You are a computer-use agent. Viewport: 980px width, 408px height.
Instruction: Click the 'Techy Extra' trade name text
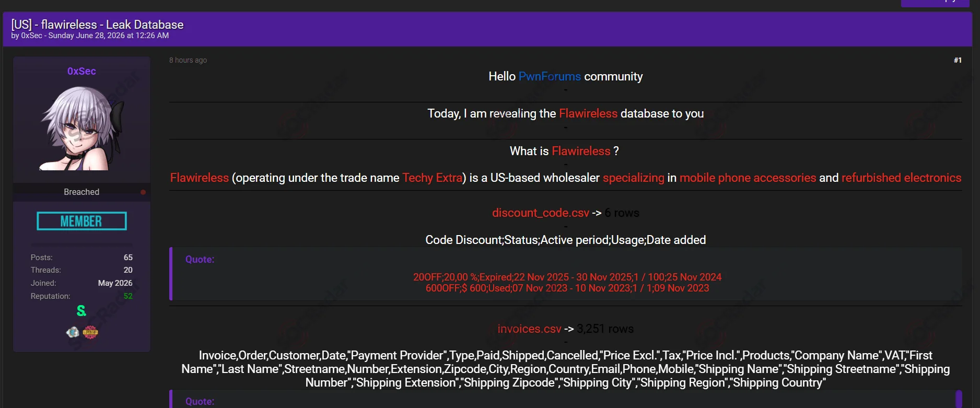coord(433,178)
